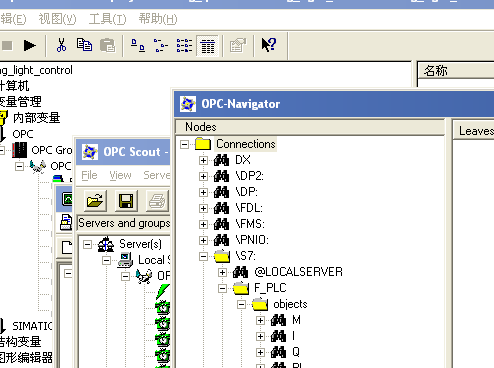Click the OPC Scout title bar icon
494x368 pixels.
click(90, 152)
